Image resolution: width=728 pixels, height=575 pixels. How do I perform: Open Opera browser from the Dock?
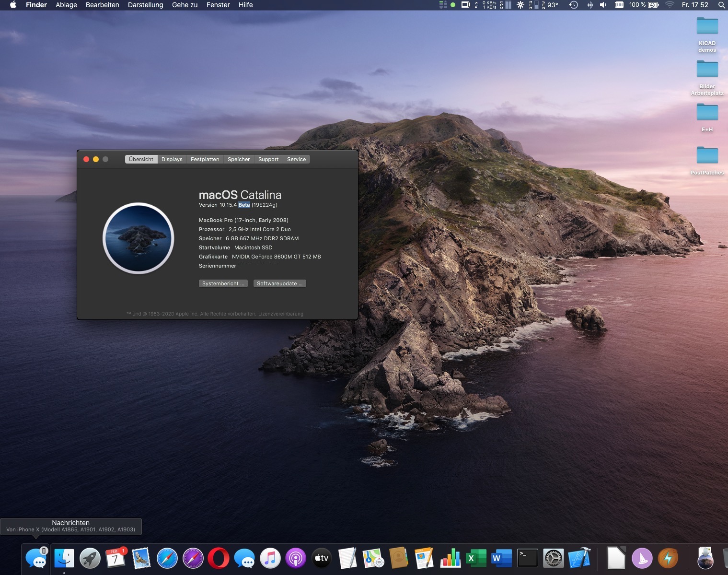(219, 559)
